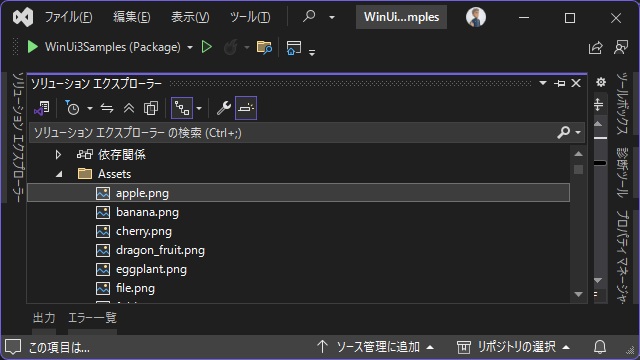The height and width of the screenshot is (360, 640).
Task: Click the pending changes filter clock icon
Action: (x=72, y=108)
